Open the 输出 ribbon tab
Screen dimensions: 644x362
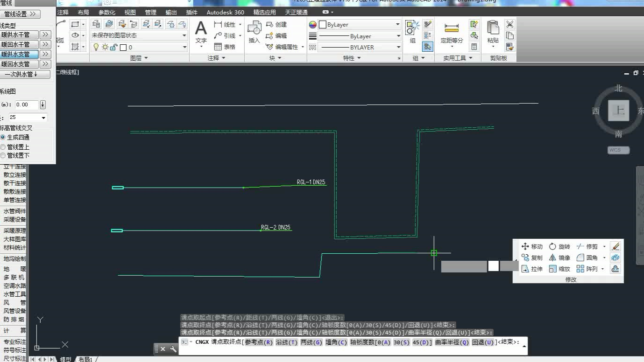coord(171,13)
